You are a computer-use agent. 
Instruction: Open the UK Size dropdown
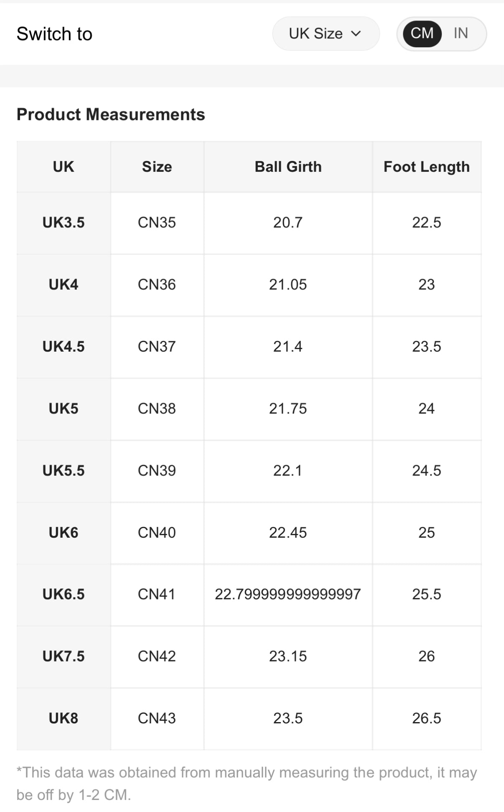325,33
